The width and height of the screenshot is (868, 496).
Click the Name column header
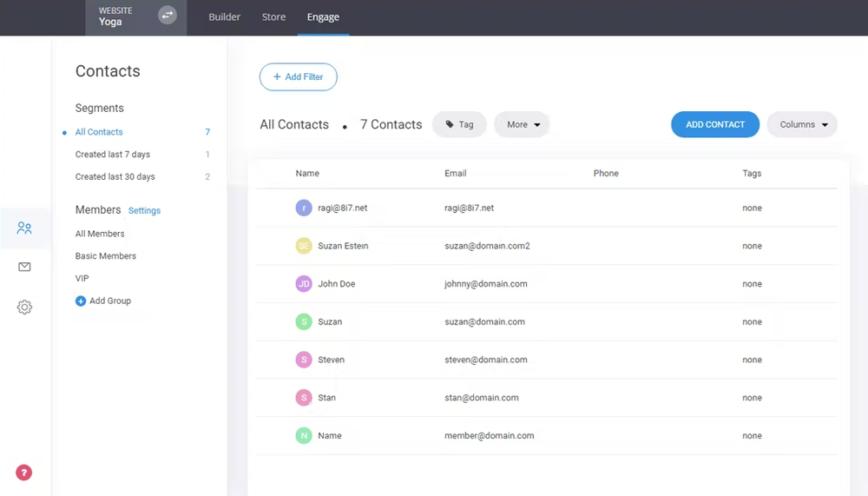(307, 174)
